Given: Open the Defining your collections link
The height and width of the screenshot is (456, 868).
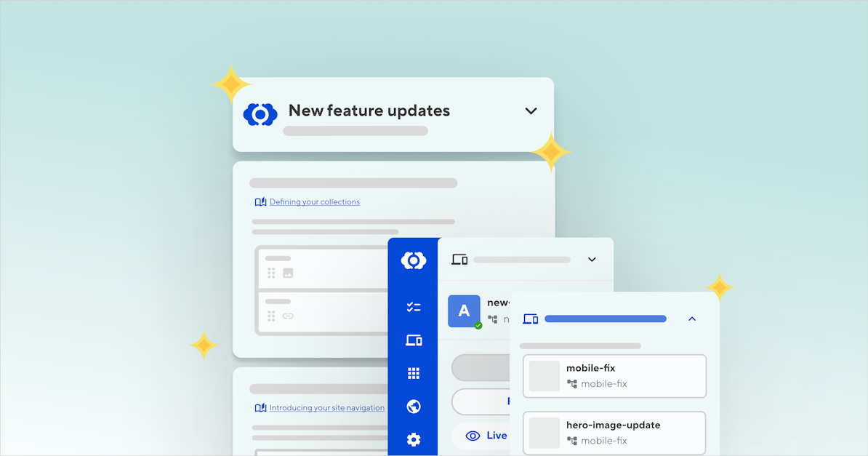Looking at the screenshot, I should pyautogui.click(x=314, y=201).
